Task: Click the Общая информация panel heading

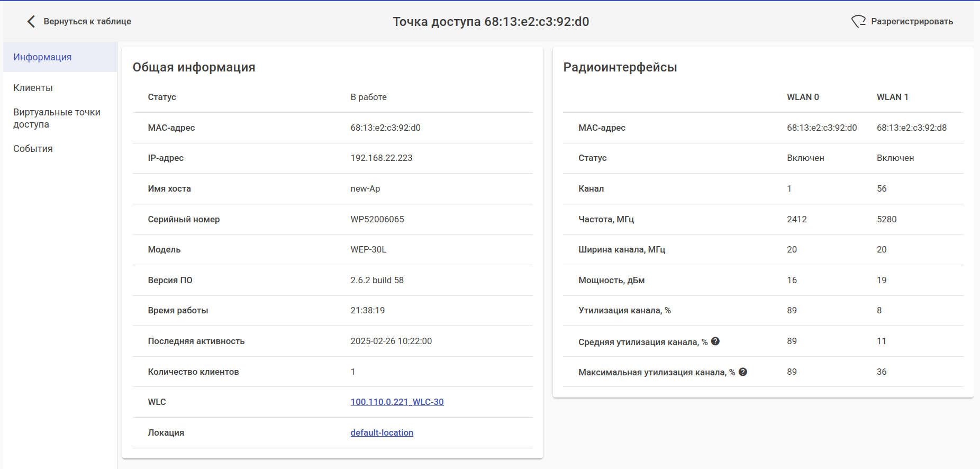Action: coord(194,67)
